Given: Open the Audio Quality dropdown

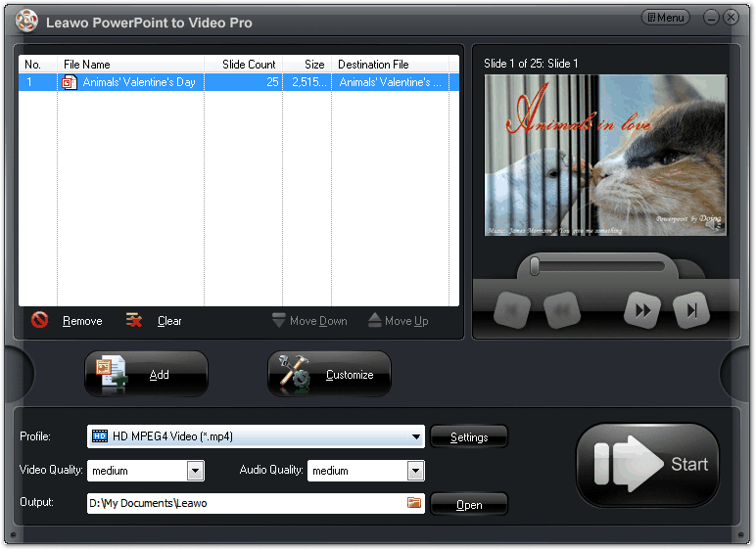Looking at the screenshot, I should pos(416,471).
